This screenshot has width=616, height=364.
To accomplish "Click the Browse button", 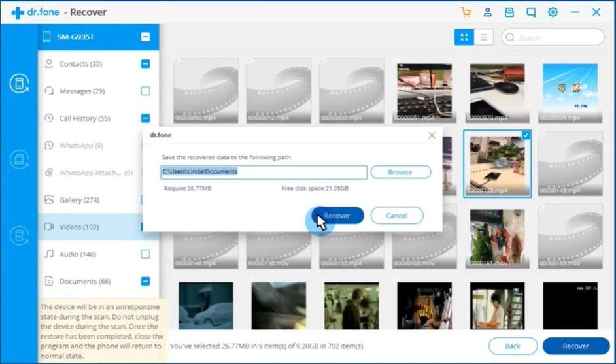I will (400, 172).
